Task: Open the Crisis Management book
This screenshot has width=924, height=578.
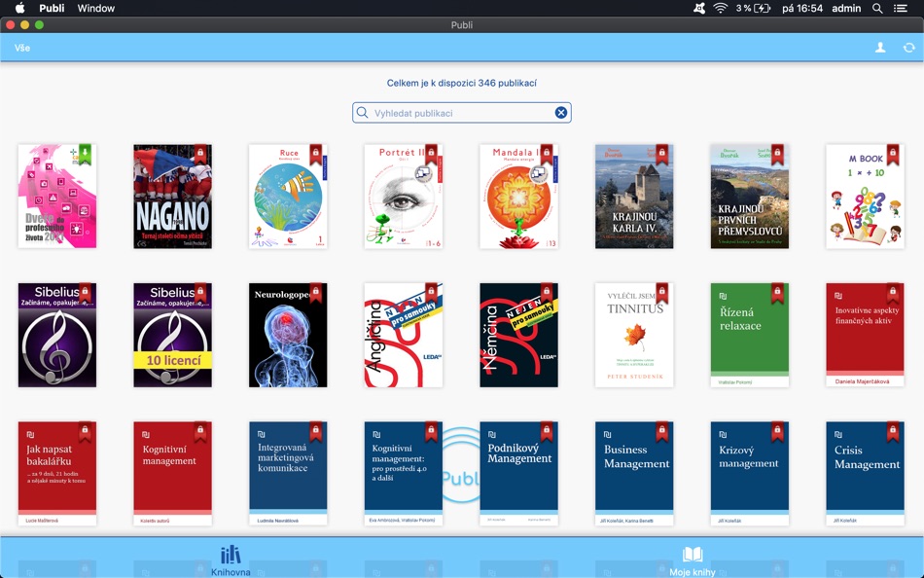Action: (x=865, y=474)
